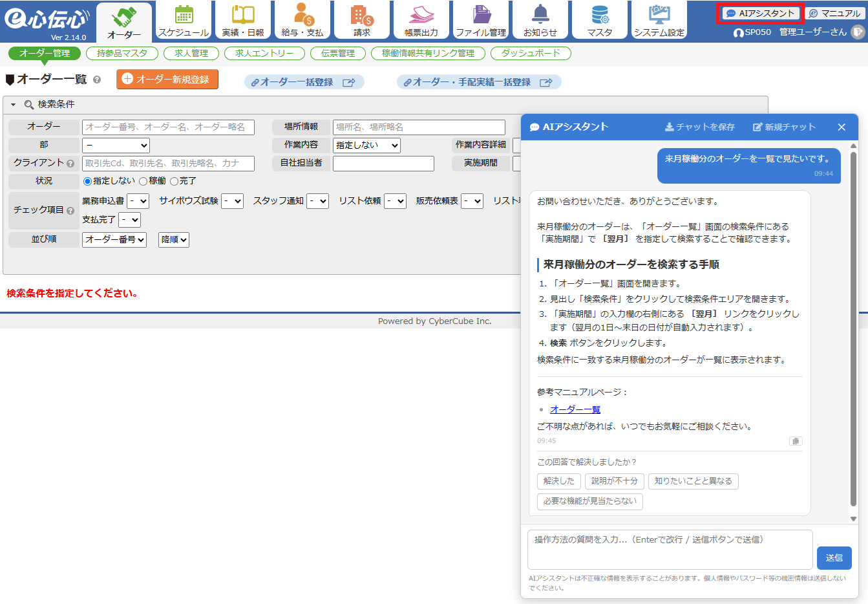Click the オーダー search input field
The width and height of the screenshot is (868, 604).
(x=168, y=127)
